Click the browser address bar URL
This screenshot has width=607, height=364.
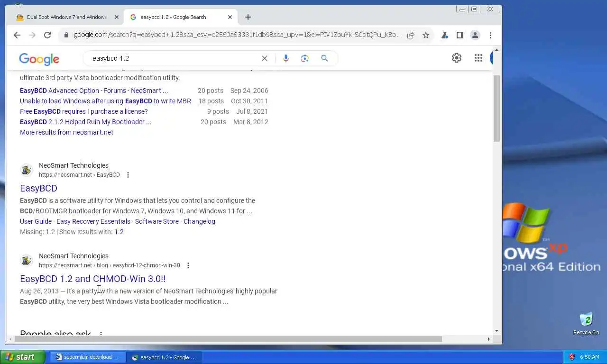[237, 35]
